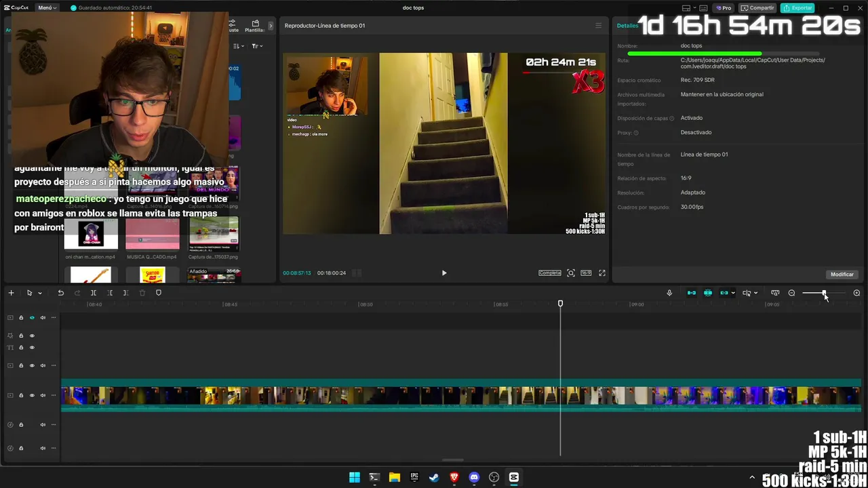Change the 16:9 aspect ratio in the player
Screen dimensions: 868x488
586,272
